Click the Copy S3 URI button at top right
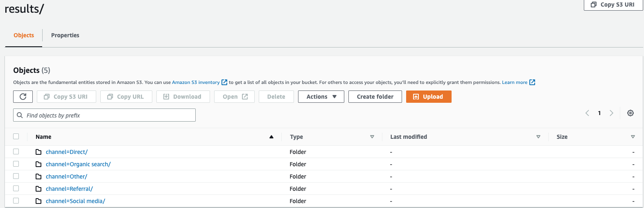 pos(613,5)
